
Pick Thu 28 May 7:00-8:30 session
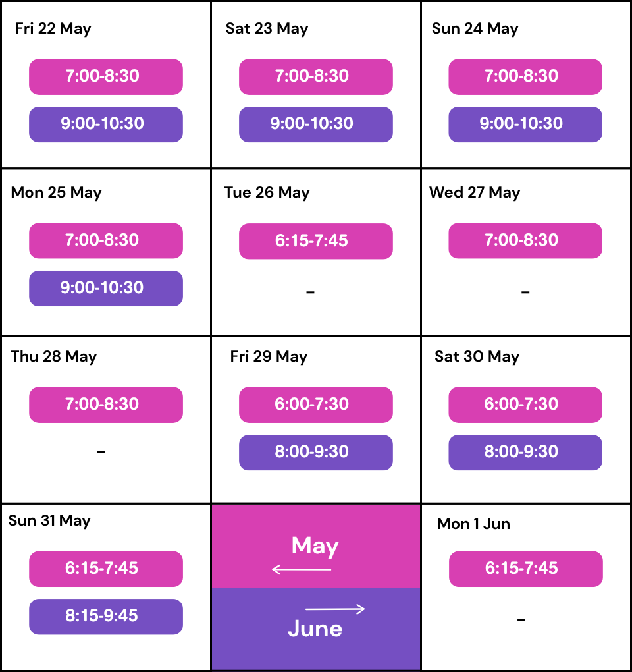click(105, 405)
